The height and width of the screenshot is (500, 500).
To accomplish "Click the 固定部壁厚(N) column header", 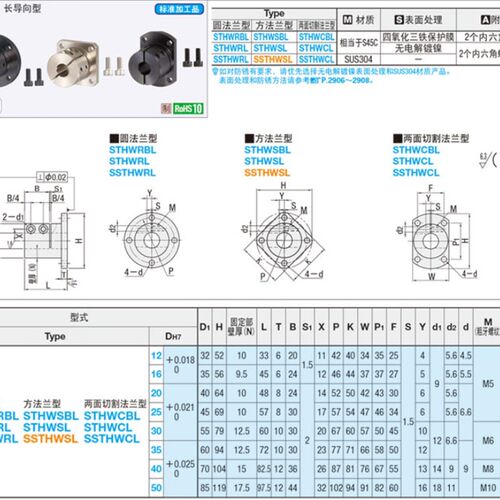I will coord(241,327).
